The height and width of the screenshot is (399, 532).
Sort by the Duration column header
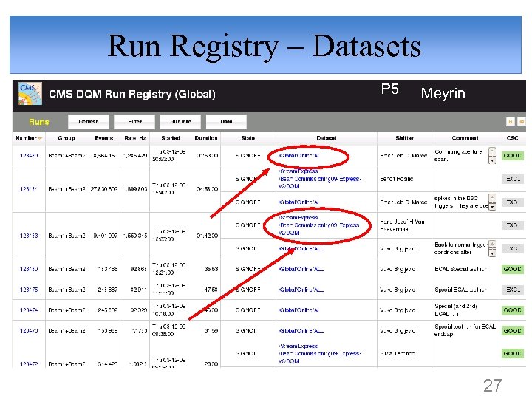pyautogui.click(x=206, y=138)
